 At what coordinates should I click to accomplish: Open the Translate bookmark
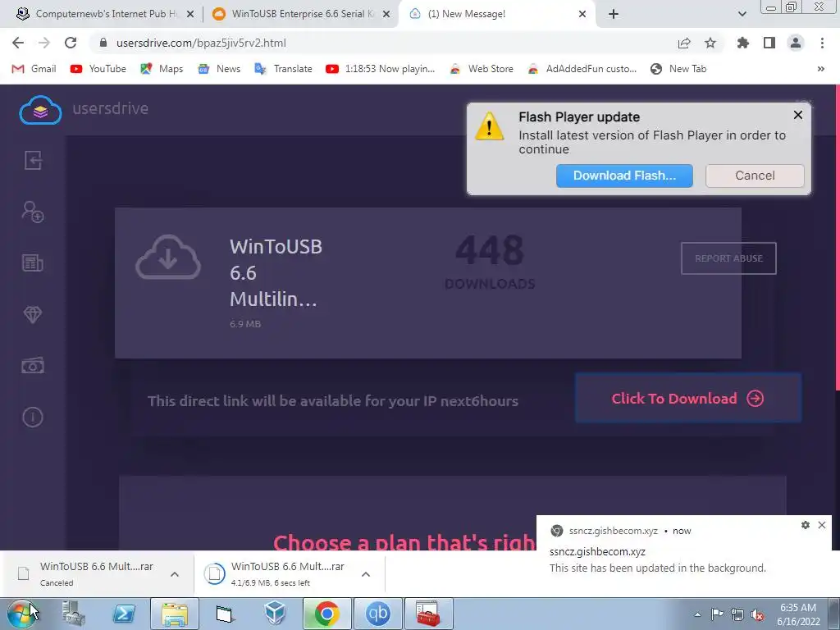point(283,69)
